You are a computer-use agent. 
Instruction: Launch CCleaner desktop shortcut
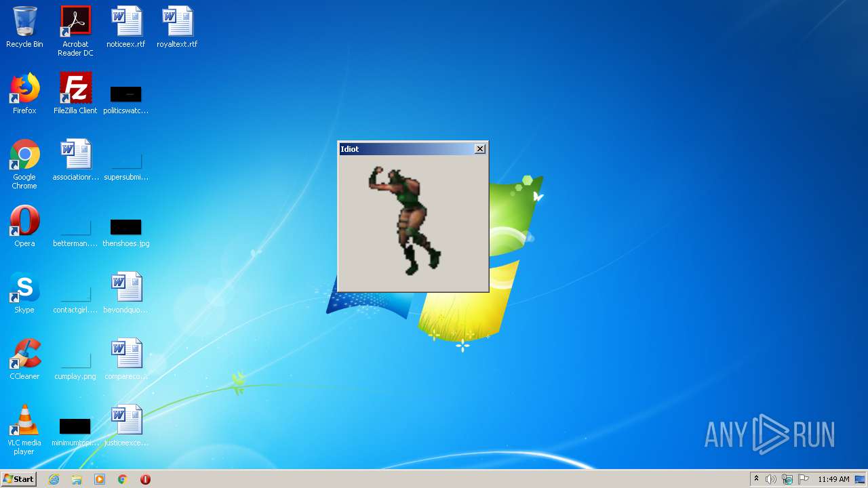click(24, 359)
